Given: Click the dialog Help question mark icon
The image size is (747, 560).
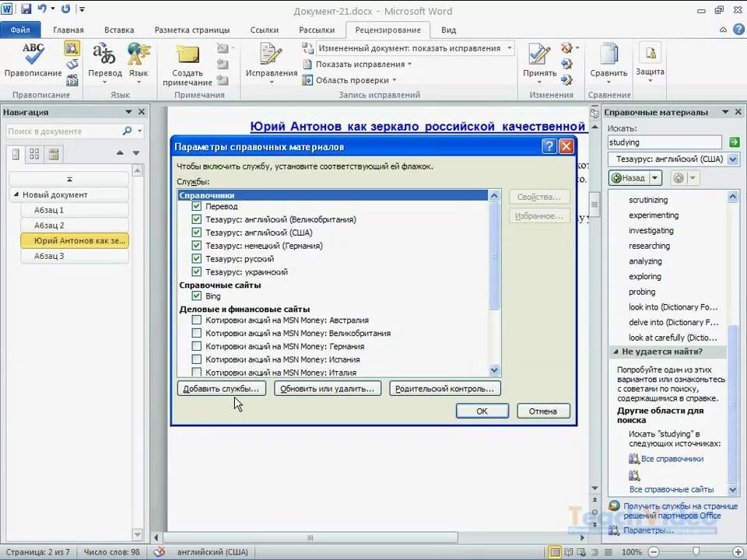Looking at the screenshot, I should 549,146.
